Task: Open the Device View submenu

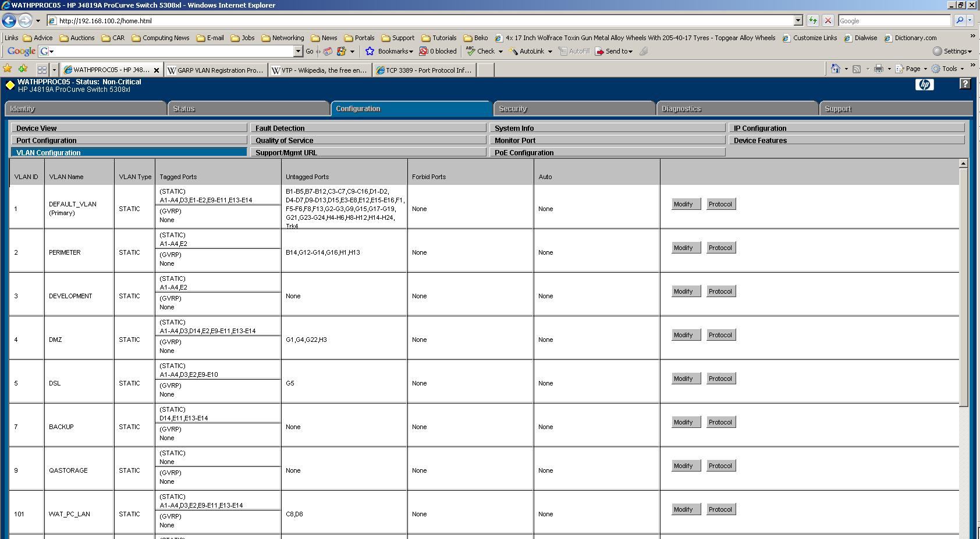Action: [x=129, y=128]
